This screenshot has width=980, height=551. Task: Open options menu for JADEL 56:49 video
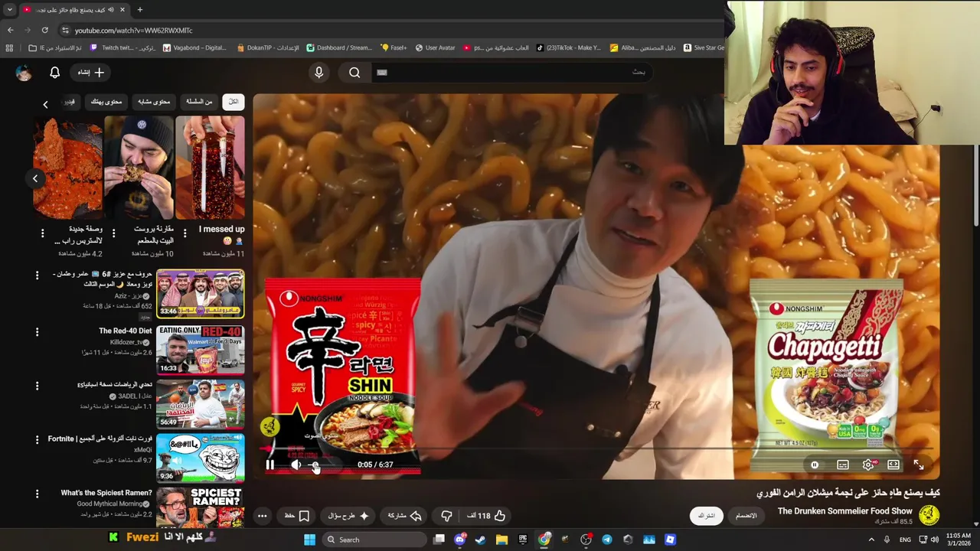37,386
